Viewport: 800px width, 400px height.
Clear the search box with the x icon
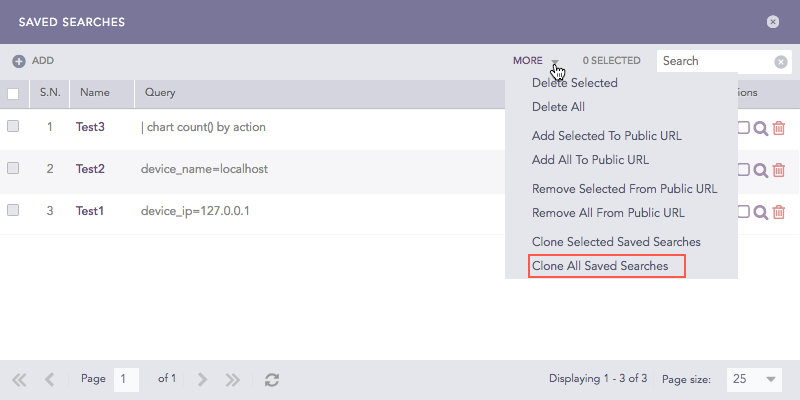(781, 61)
